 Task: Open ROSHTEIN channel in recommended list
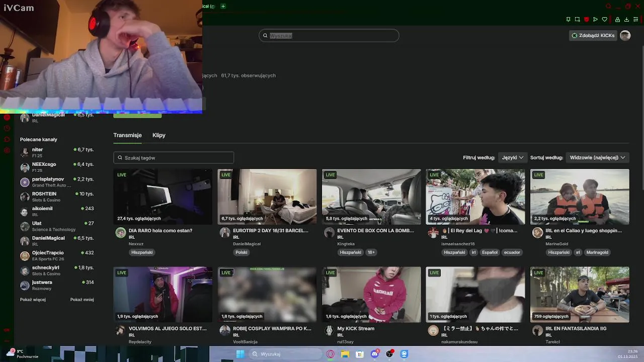click(x=57, y=197)
